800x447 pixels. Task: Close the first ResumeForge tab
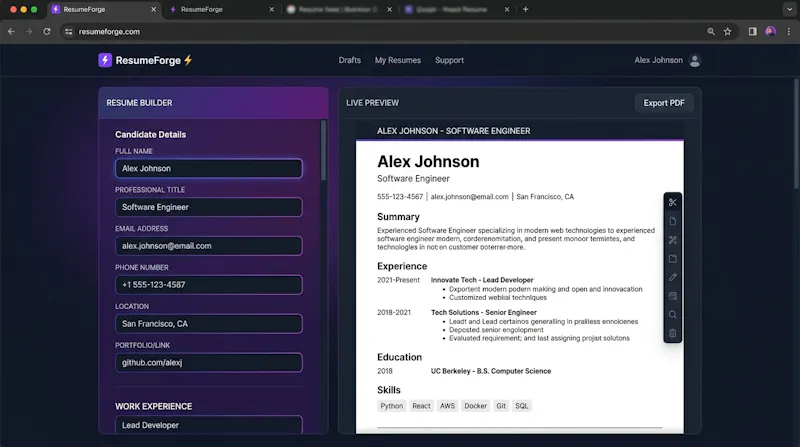pyautogui.click(x=153, y=9)
